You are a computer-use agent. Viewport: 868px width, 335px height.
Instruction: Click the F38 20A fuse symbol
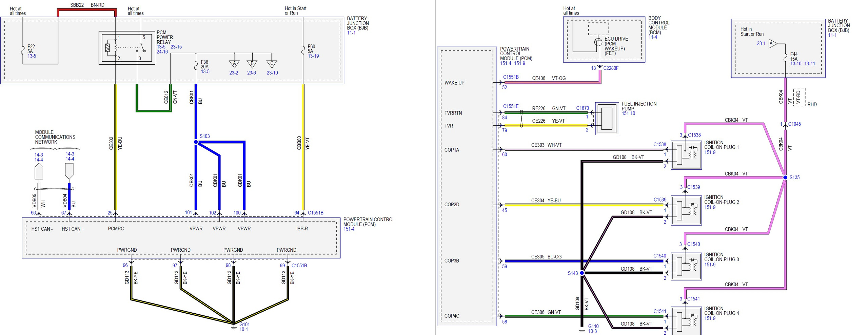[x=196, y=65]
